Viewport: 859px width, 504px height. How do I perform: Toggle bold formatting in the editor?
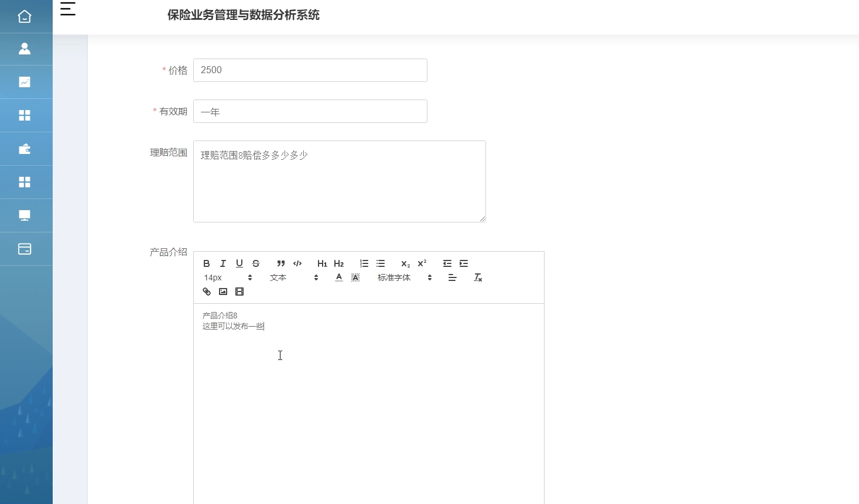click(x=206, y=263)
